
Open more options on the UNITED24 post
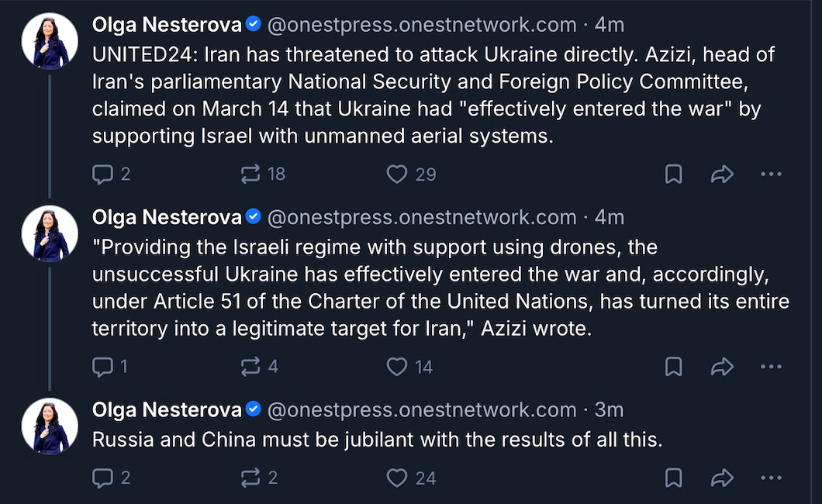point(771,174)
